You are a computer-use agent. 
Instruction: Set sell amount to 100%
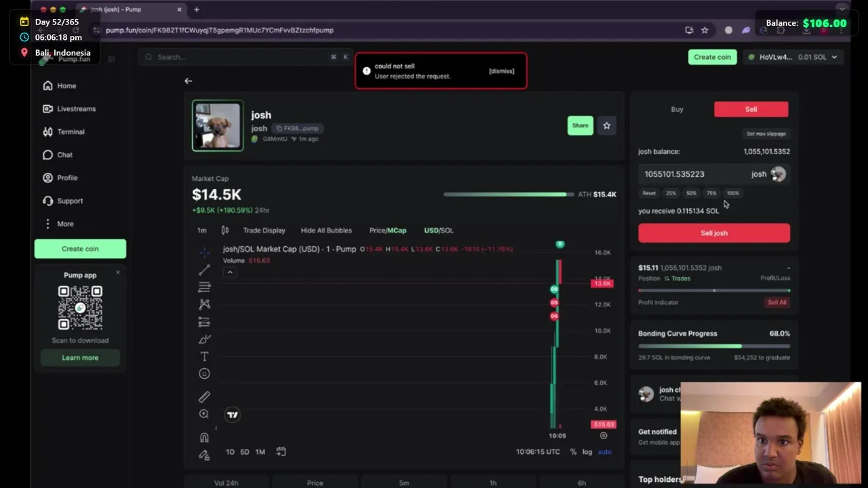tap(733, 193)
